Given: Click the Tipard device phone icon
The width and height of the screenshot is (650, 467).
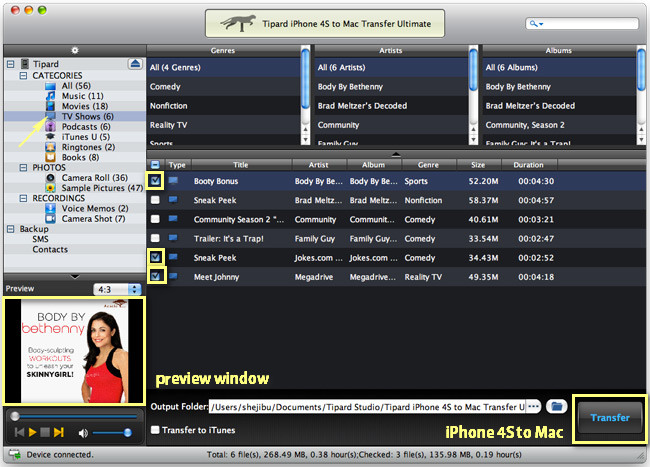Looking at the screenshot, I should click(x=25, y=64).
